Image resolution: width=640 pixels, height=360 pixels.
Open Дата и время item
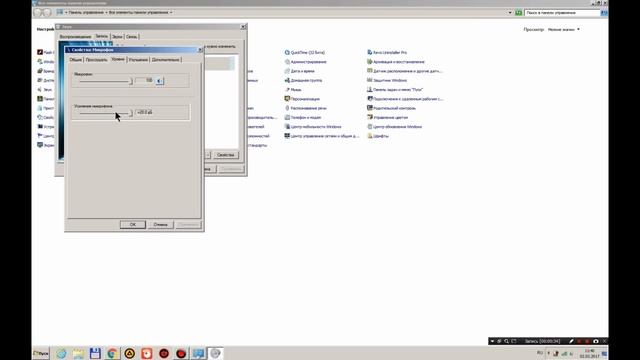pos(299,71)
